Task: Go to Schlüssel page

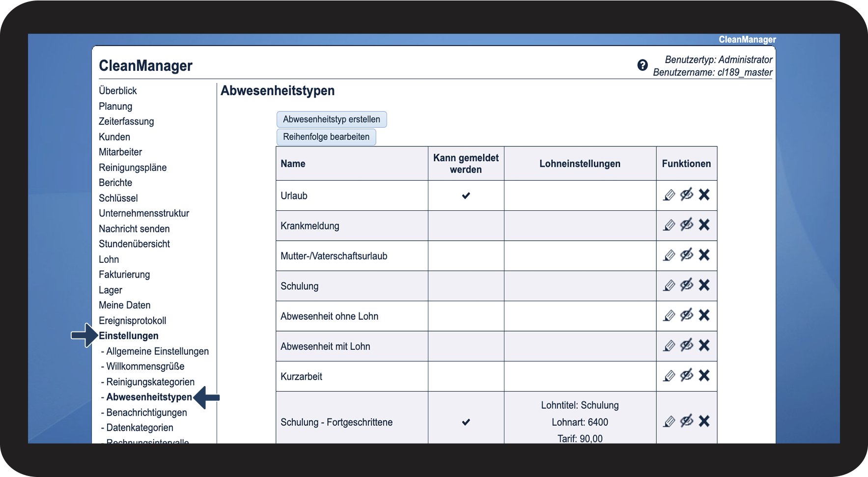Action: click(x=118, y=198)
